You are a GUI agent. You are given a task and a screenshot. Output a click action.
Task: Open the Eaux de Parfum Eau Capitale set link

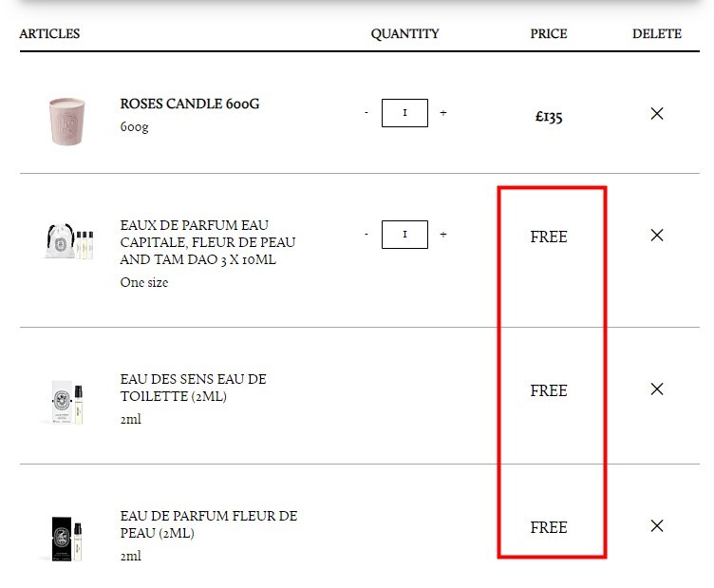(x=208, y=242)
